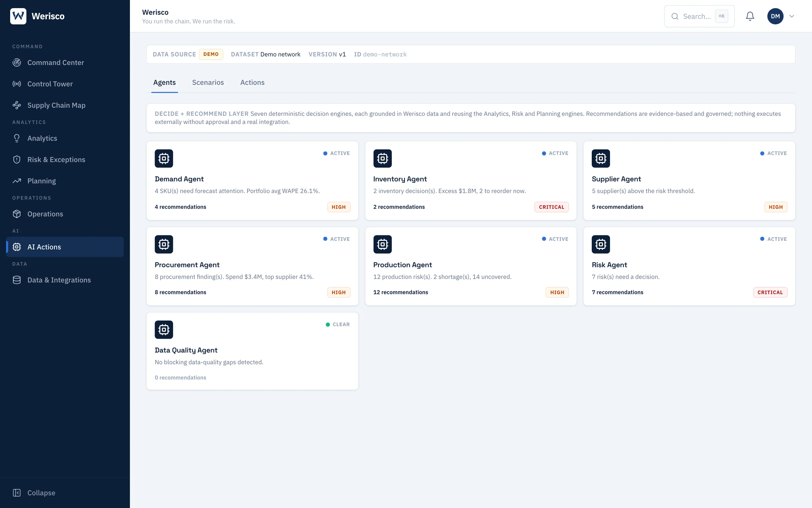Click "12 recommendations" on Production Agent
This screenshot has width=812, height=508.
coord(401,292)
